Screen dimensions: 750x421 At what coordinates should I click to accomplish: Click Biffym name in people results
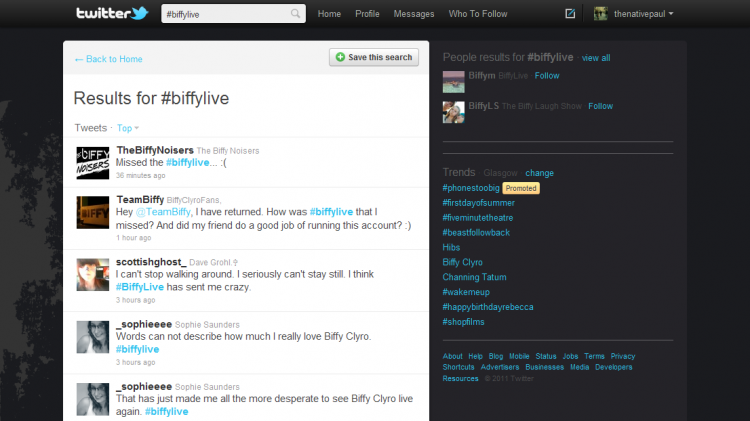(482, 76)
